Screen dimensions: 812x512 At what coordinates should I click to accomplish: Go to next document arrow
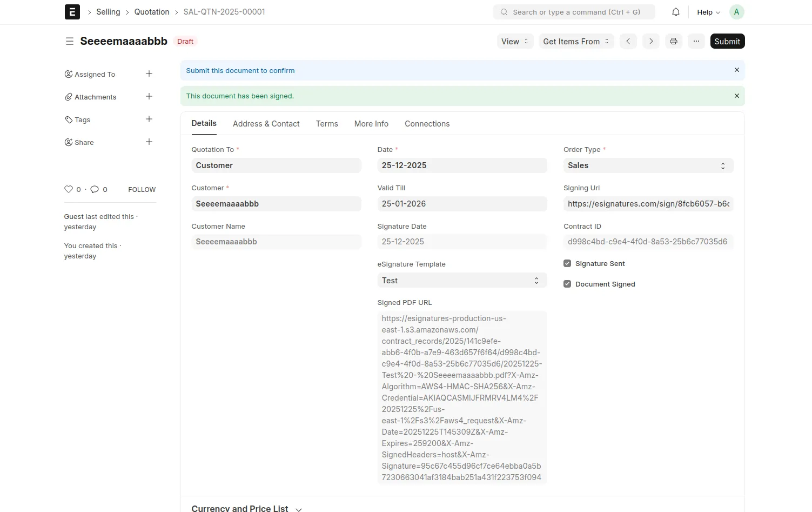pos(650,41)
